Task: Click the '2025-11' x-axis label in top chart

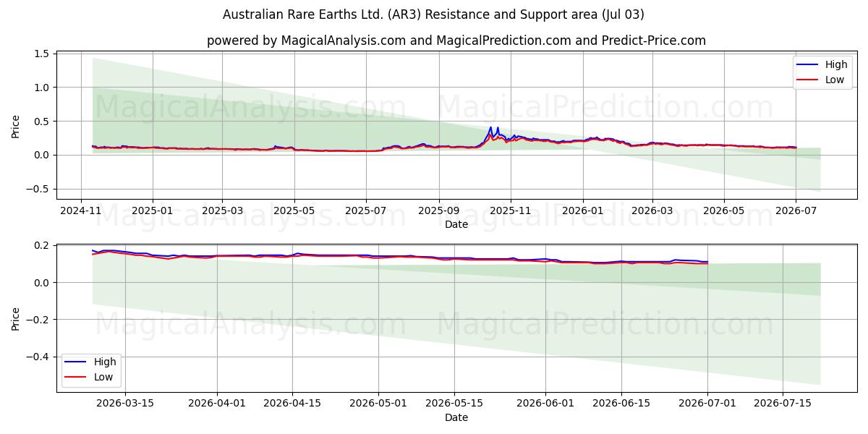Action: [x=511, y=211]
